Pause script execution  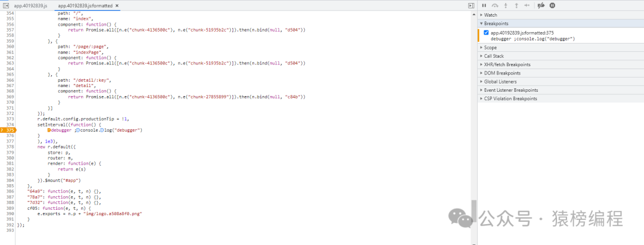click(x=484, y=5)
